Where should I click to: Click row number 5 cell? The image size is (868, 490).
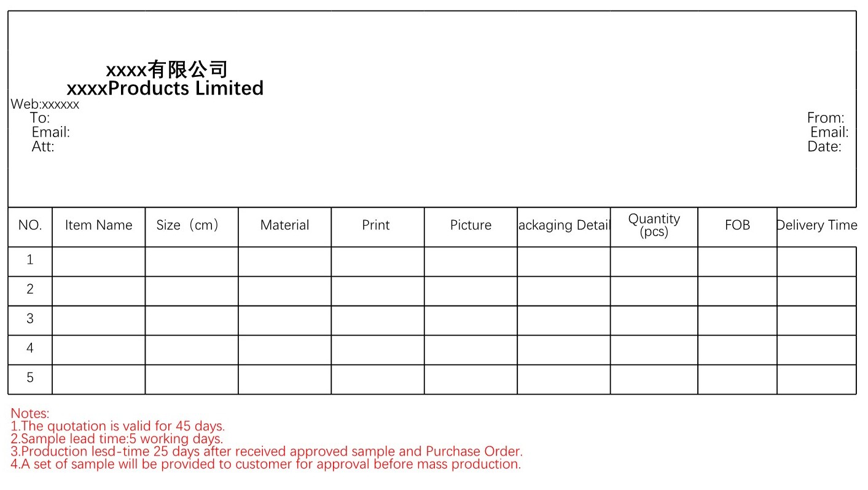(x=29, y=378)
